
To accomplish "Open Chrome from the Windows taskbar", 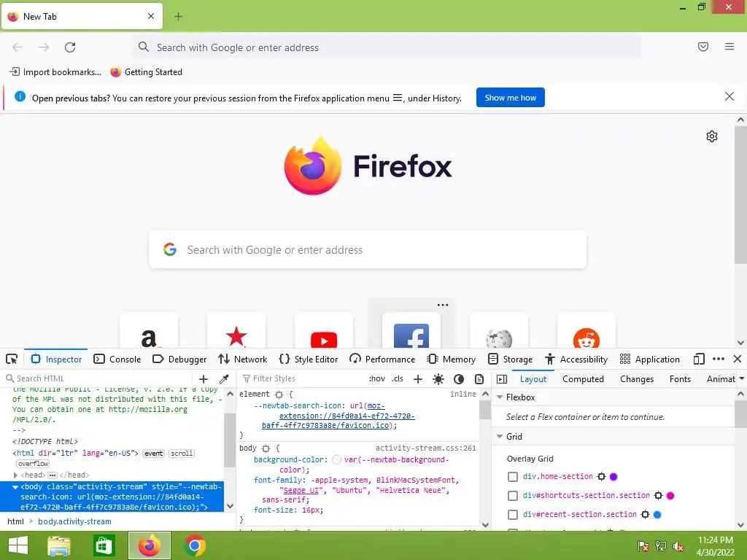I will click(x=194, y=545).
